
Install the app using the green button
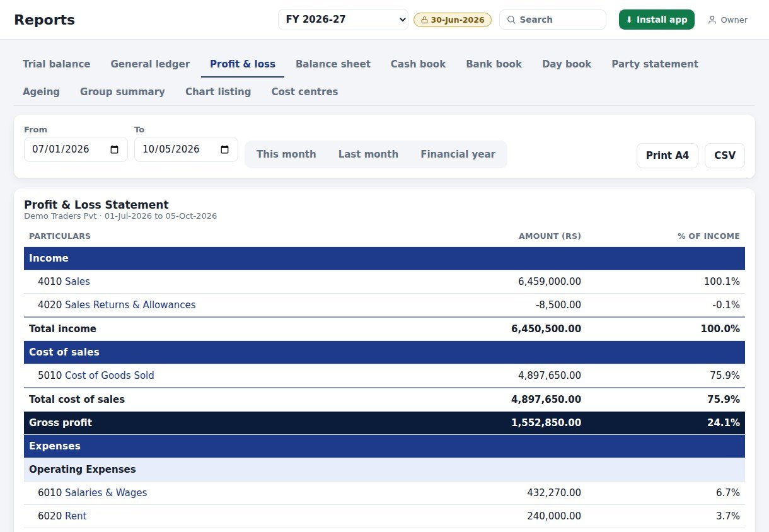pyautogui.click(x=657, y=20)
